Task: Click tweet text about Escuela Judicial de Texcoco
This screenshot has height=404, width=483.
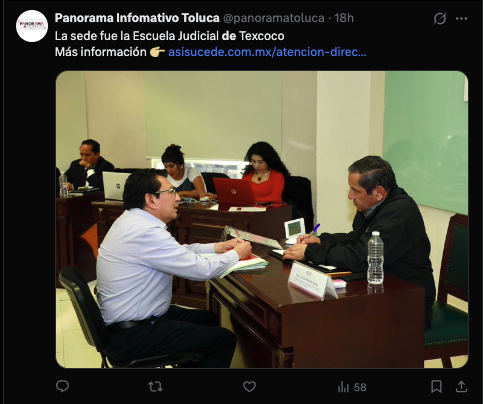Action: [169, 36]
